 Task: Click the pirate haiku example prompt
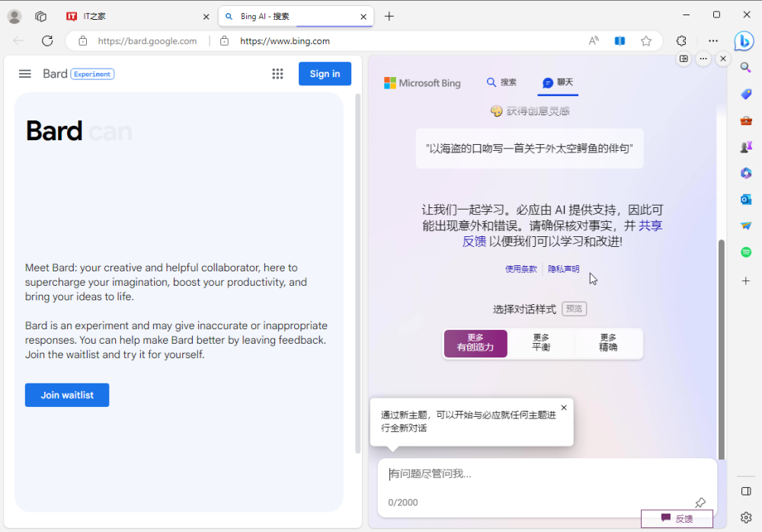coord(530,149)
